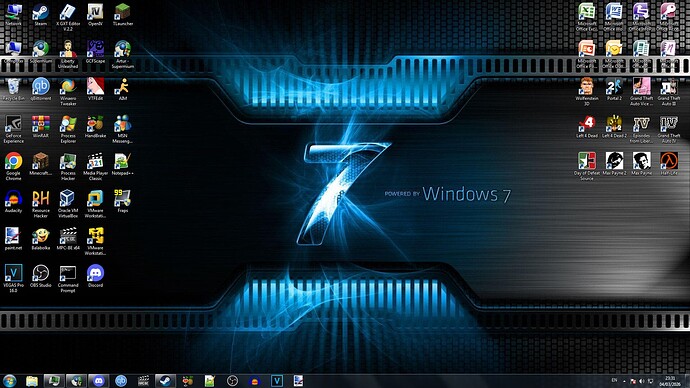The width and height of the screenshot is (690, 388).
Task: Launch the OpenIV shortcut
Action: [x=95, y=15]
